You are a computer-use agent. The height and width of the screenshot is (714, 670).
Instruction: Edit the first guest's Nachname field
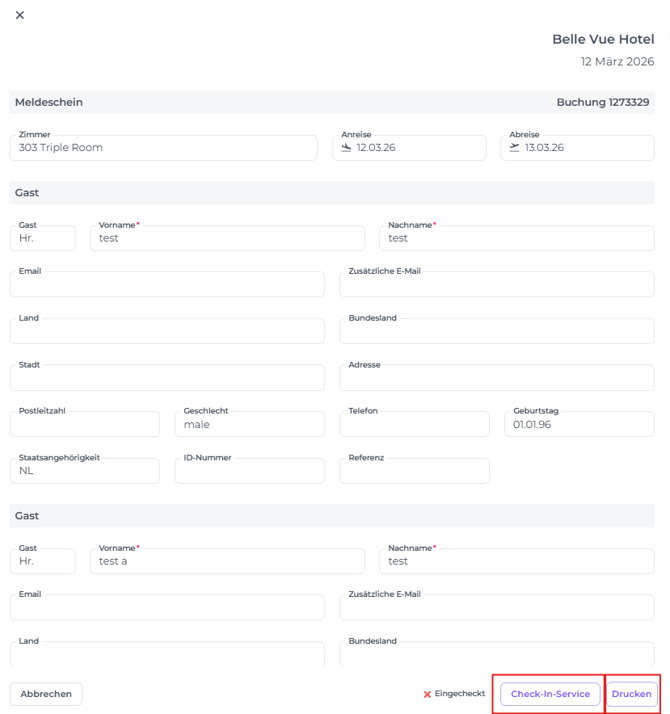point(517,238)
